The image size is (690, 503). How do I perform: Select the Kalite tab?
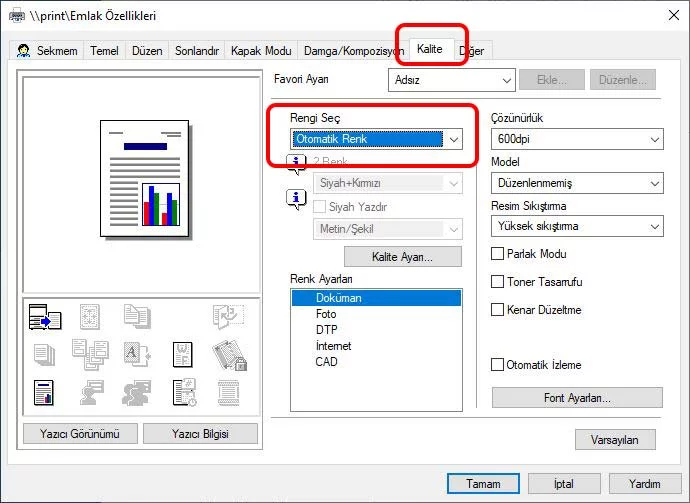point(430,49)
